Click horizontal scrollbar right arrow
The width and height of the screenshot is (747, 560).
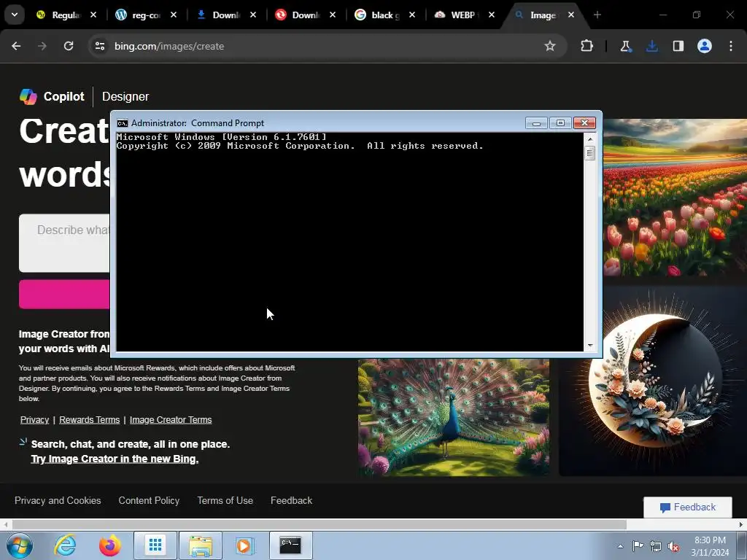tap(741, 524)
